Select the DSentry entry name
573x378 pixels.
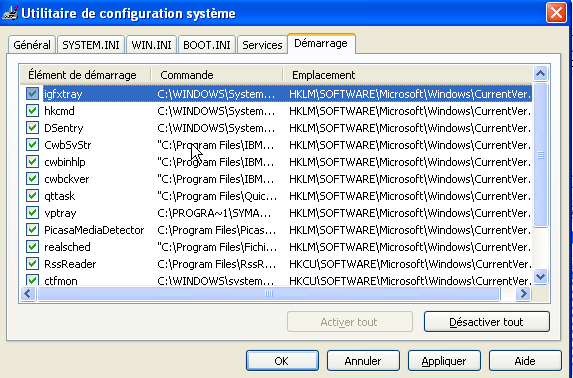pos(64,128)
